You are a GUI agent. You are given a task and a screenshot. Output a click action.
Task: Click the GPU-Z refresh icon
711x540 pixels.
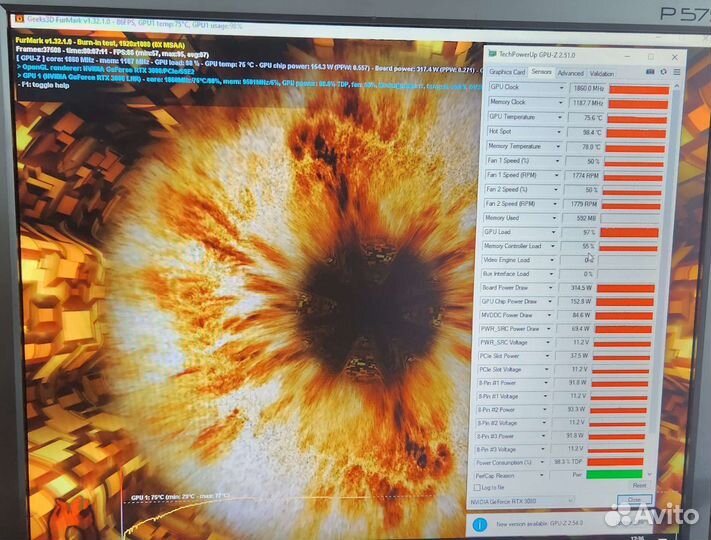tap(663, 72)
